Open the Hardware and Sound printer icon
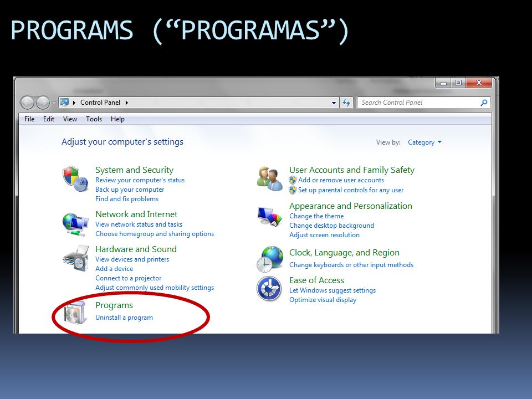The image size is (532, 399). (x=76, y=259)
